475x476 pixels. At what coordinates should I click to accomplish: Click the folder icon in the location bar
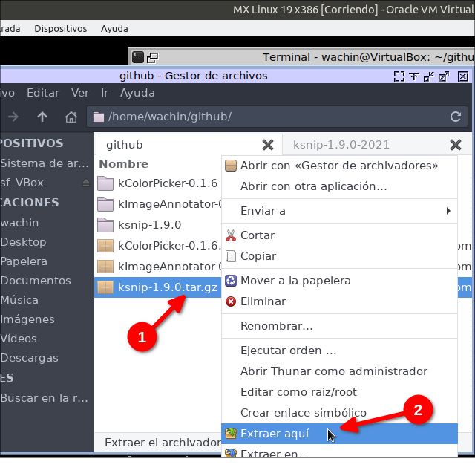point(98,117)
